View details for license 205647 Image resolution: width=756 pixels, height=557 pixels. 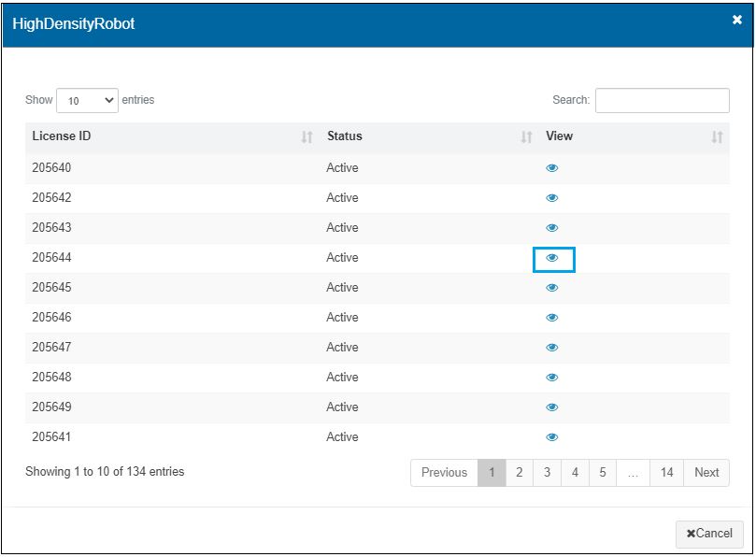552,347
